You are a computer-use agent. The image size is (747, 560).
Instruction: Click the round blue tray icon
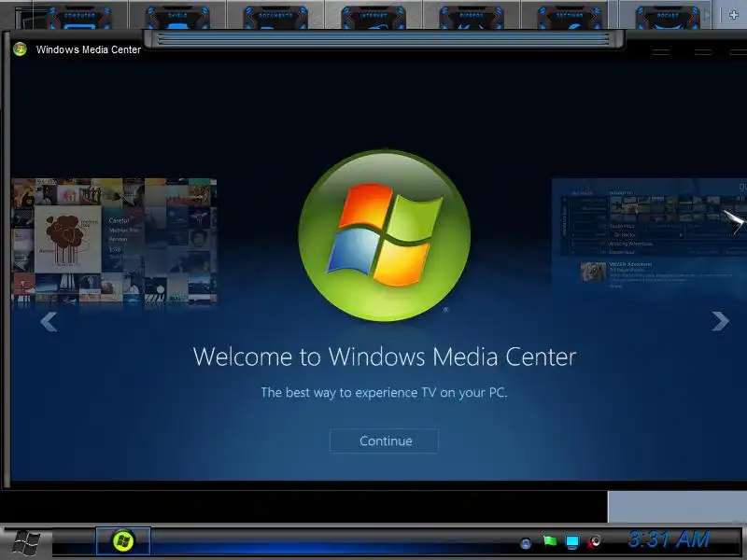coord(526,543)
